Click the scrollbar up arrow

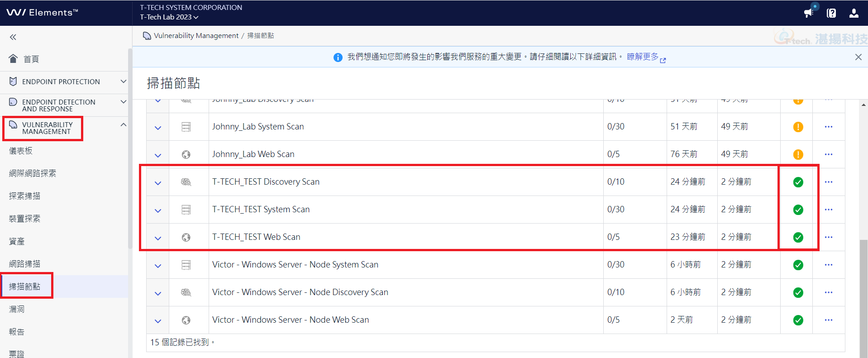click(x=863, y=105)
